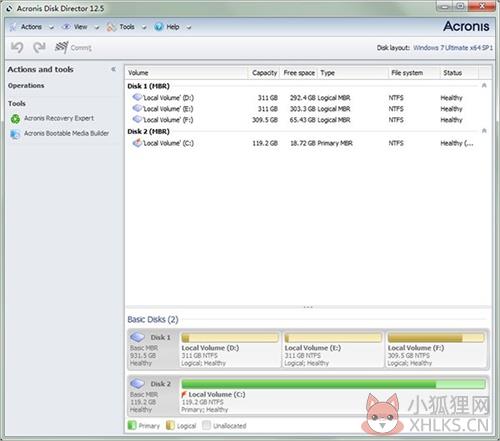Image resolution: width=500 pixels, height=441 pixels.
Task: Click red flag icon on Local Volume (C:) map
Action: (x=184, y=394)
